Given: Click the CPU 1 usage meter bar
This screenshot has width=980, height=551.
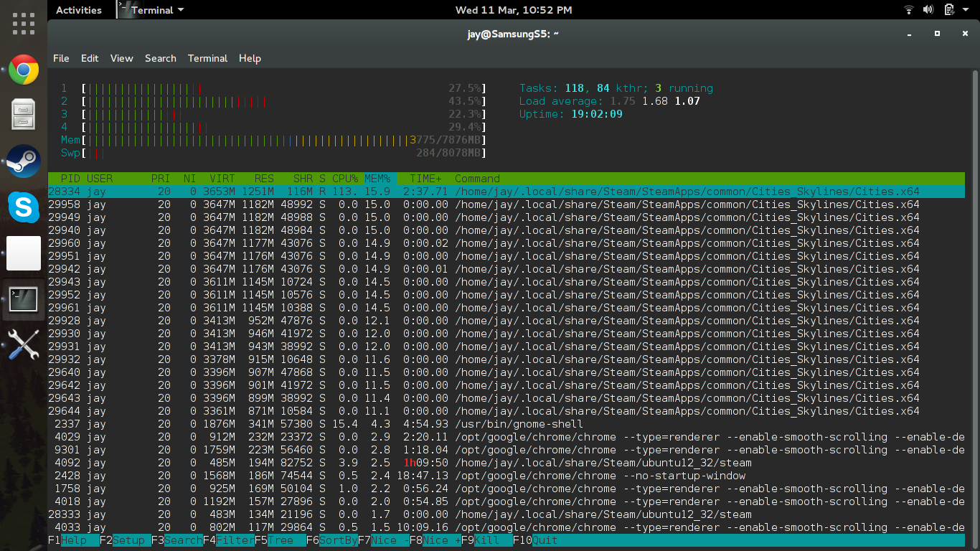Looking at the screenshot, I should pos(284,88).
